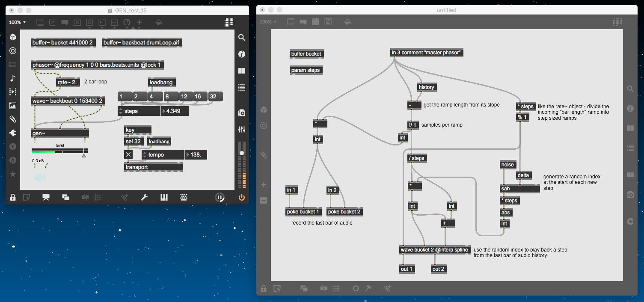Click the steps attrui stepper arrows
This screenshot has height=302, width=644.
pos(121,111)
